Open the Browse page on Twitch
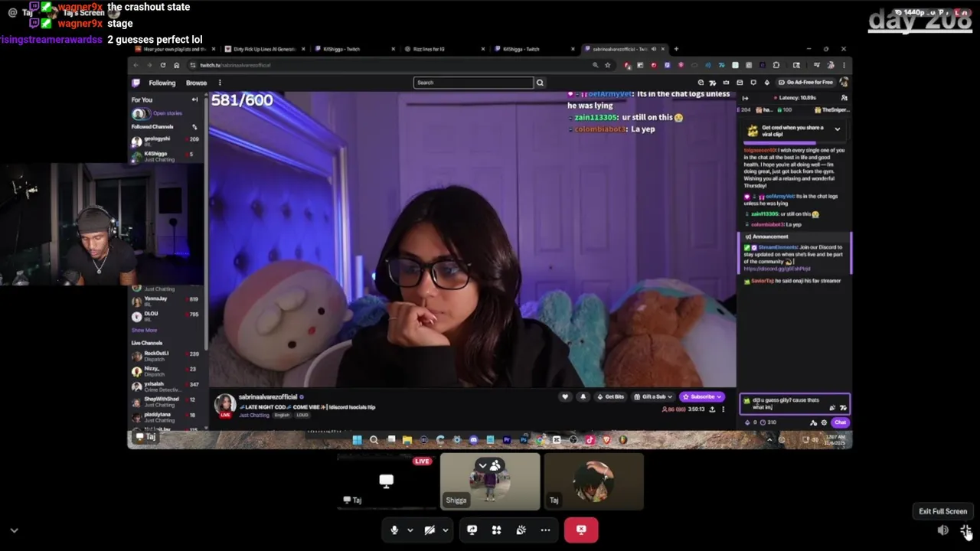The width and height of the screenshot is (980, 551). tap(196, 83)
